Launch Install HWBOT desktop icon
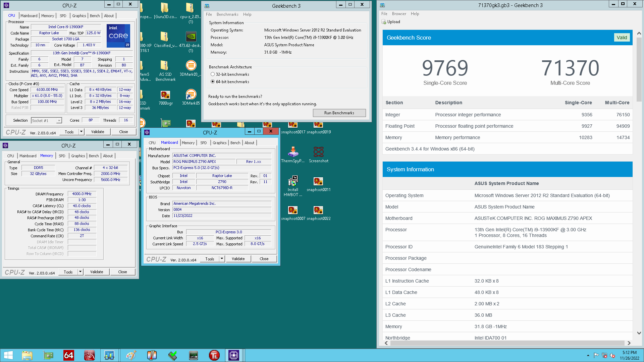The height and width of the screenshot is (362, 644). [x=293, y=186]
